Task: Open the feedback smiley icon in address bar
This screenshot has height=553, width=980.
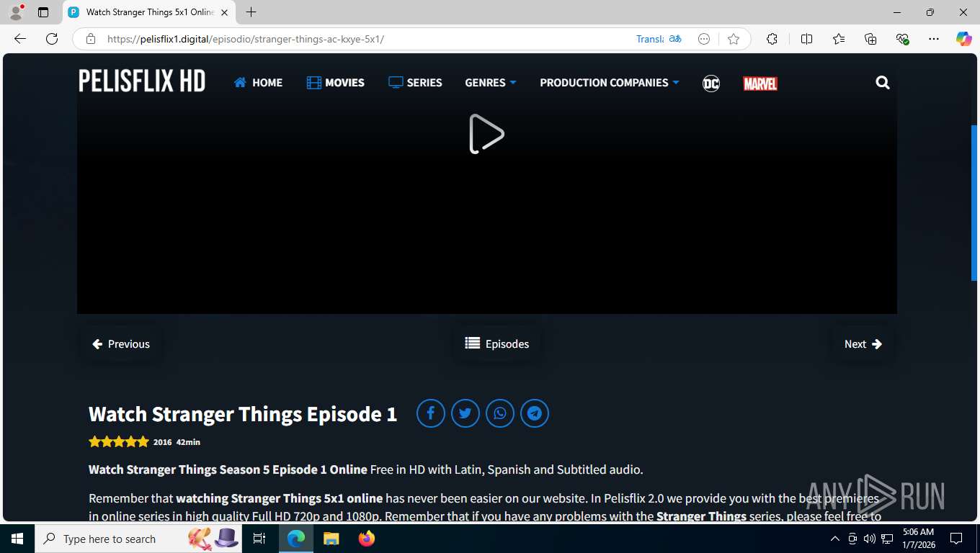Action: 704,39
